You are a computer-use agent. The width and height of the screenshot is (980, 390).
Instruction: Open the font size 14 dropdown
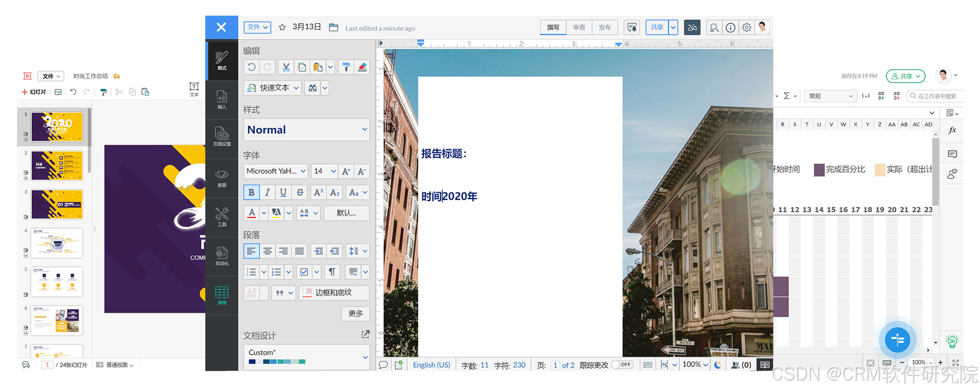click(x=324, y=171)
